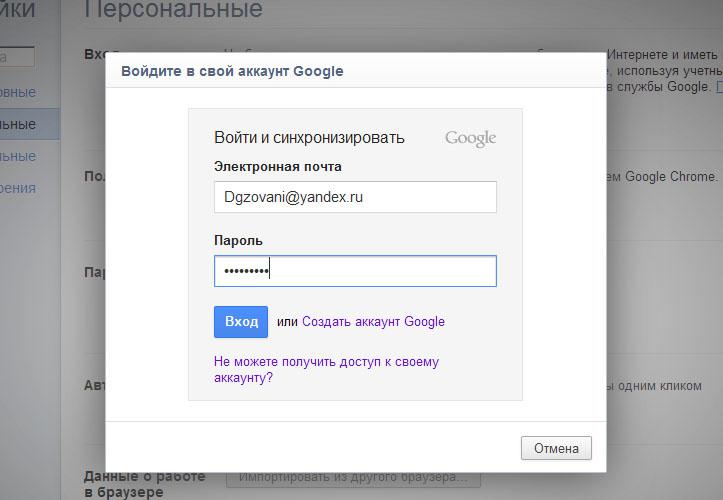This screenshot has width=723, height=500.
Task: Focus the Электронная почта email field
Action: (x=355, y=197)
